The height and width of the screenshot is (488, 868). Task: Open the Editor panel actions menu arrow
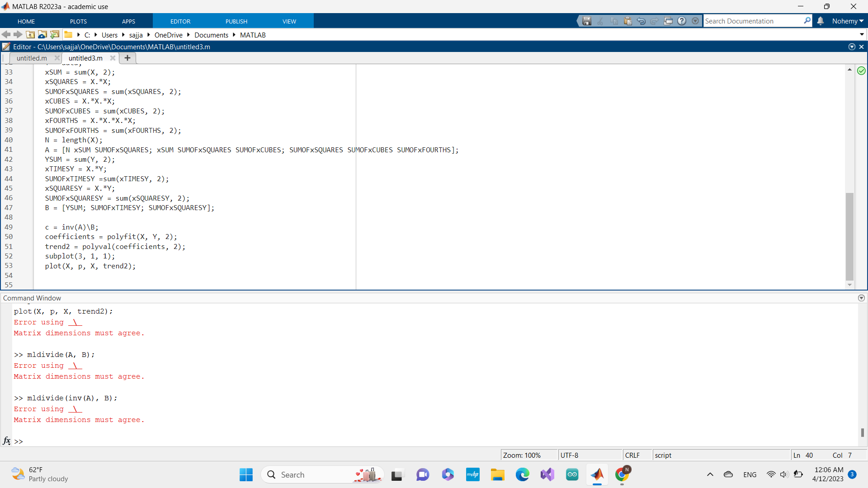coord(852,47)
